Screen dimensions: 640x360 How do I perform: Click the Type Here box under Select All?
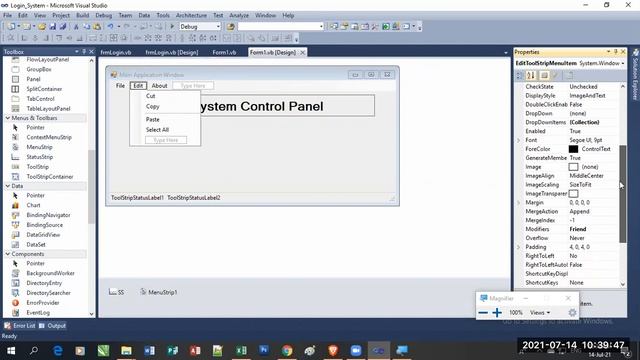[166, 140]
